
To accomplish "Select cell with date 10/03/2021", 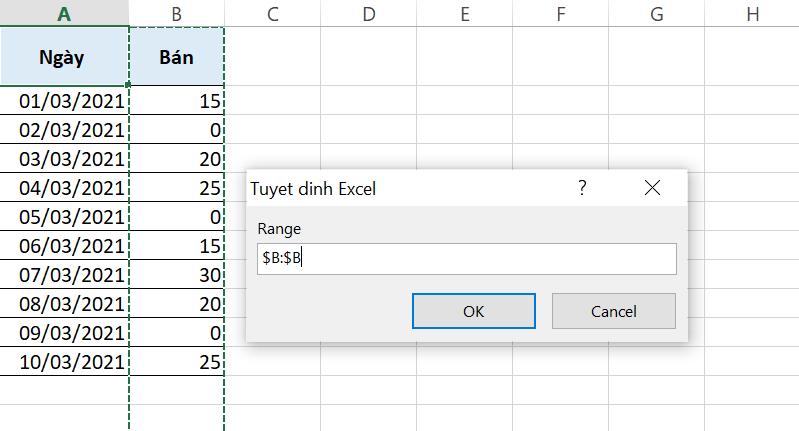I will pyautogui.click(x=64, y=362).
